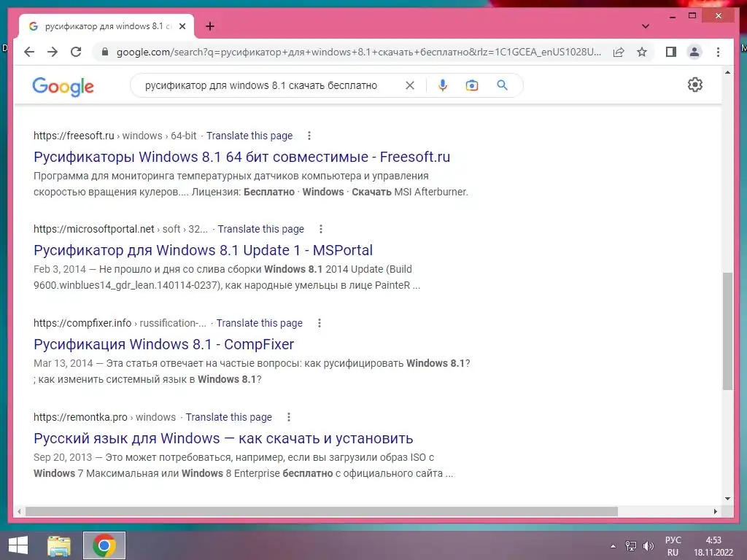The width and height of the screenshot is (747, 560).
Task: Share this page icon in address bar
Action: pos(619,52)
